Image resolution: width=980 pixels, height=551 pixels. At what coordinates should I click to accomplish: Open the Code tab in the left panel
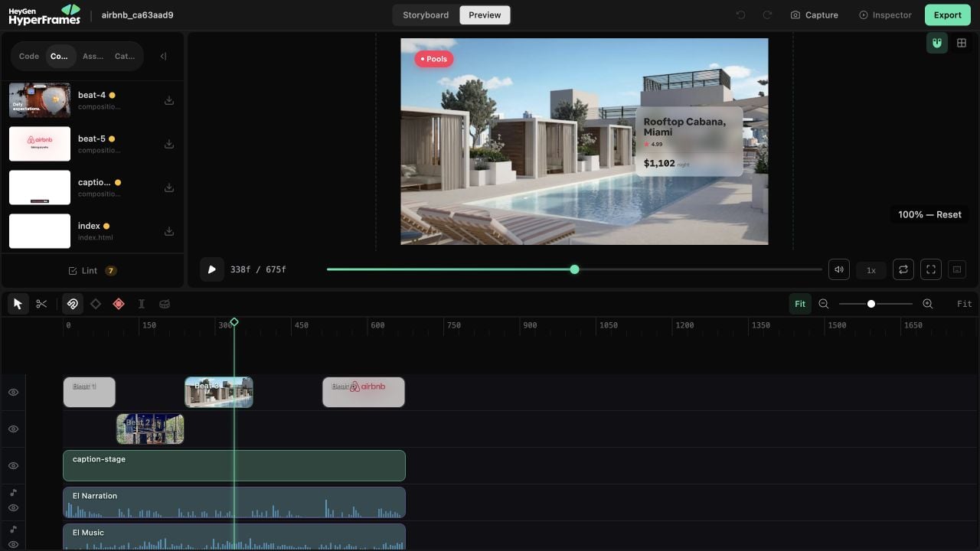29,56
